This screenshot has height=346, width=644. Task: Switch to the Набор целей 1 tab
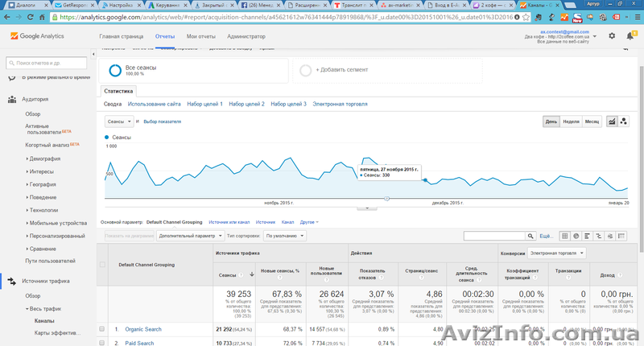[x=204, y=104]
